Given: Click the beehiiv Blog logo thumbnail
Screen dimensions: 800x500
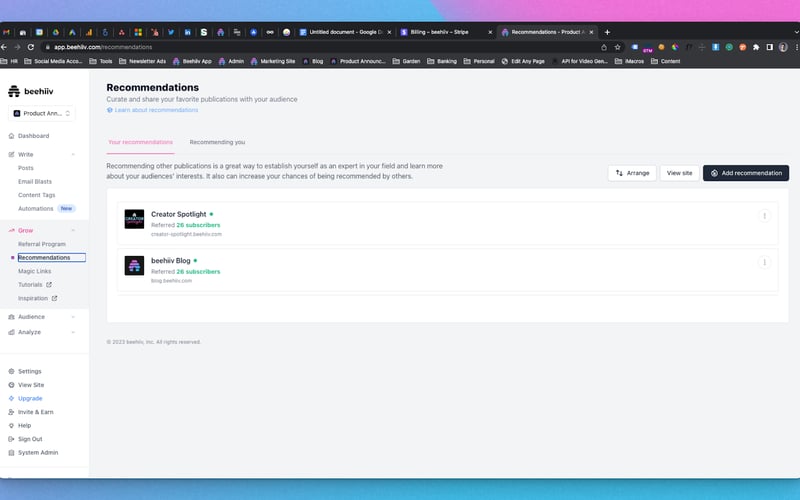Looking at the screenshot, I should [134, 265].
